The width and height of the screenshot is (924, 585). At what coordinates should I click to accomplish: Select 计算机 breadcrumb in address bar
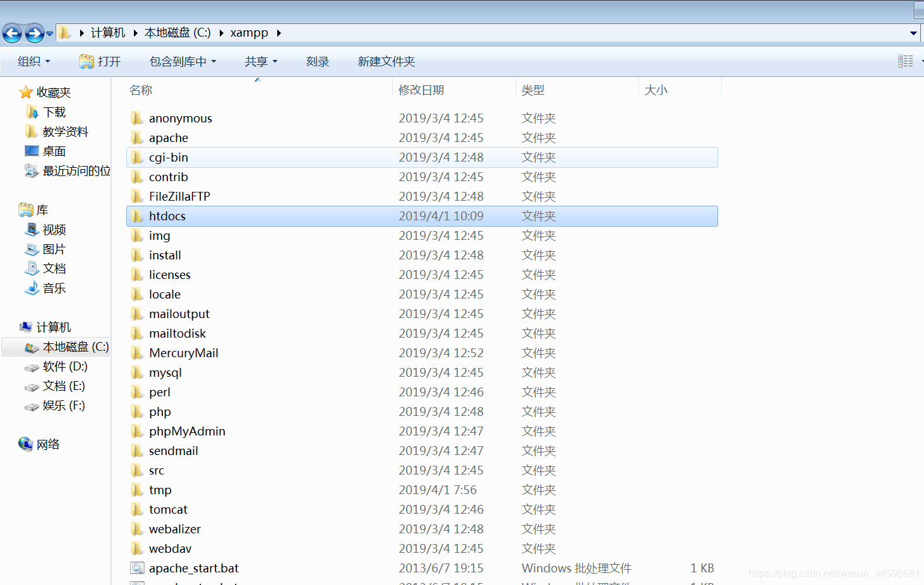point(108,32)
